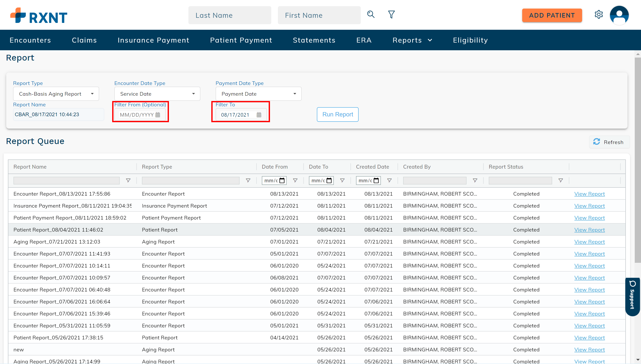Screen dimensions: 641x364
Task: Click the Report Status column filter funnel
Action: pos(561,180)
